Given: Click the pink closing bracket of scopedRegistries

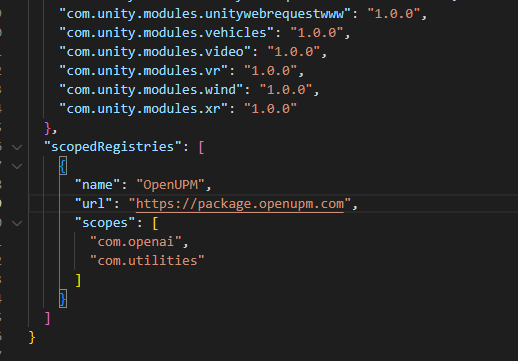Looking at the screenshot, I should click(x=47, y=318).
